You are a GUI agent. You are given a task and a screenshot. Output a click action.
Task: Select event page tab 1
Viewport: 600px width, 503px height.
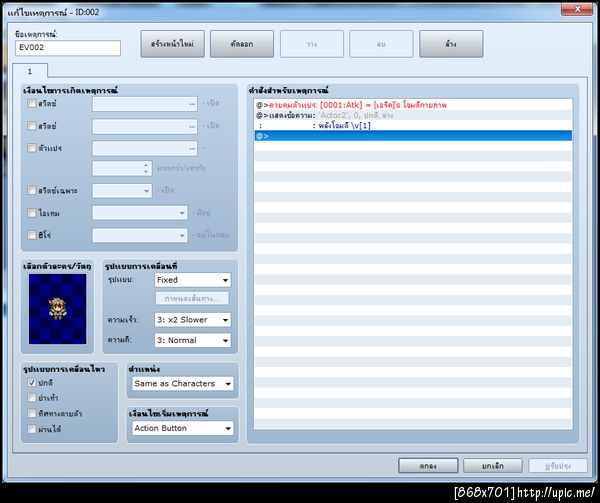pyautogui.click(x=30, y=71)
